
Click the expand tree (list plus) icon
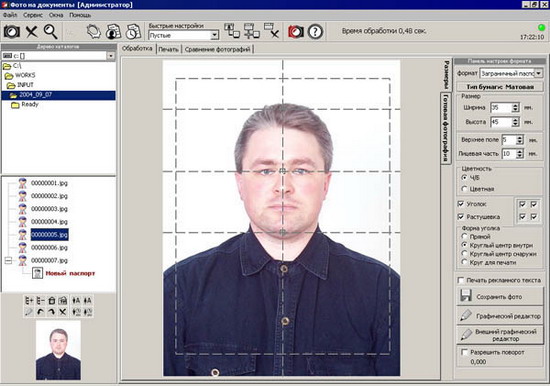[29, 300]
